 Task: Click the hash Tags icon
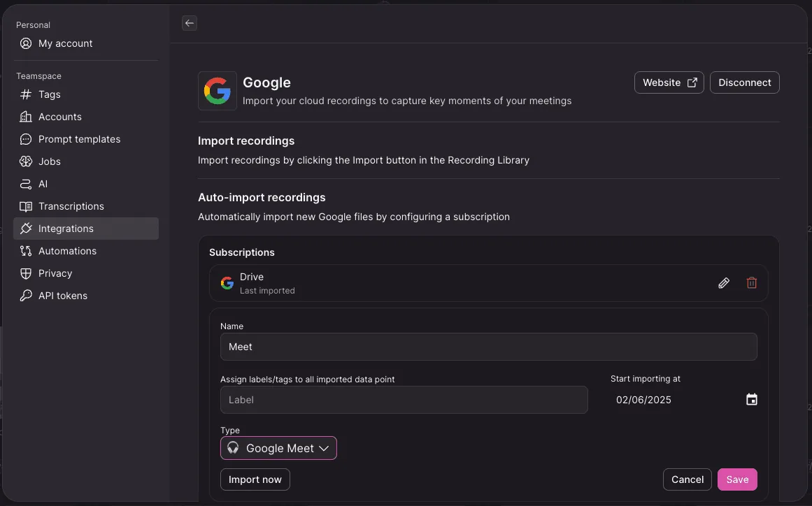coord(26,94)
